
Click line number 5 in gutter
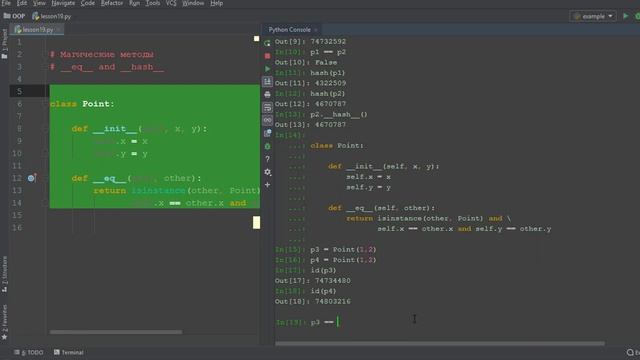(x=19, y=91)
